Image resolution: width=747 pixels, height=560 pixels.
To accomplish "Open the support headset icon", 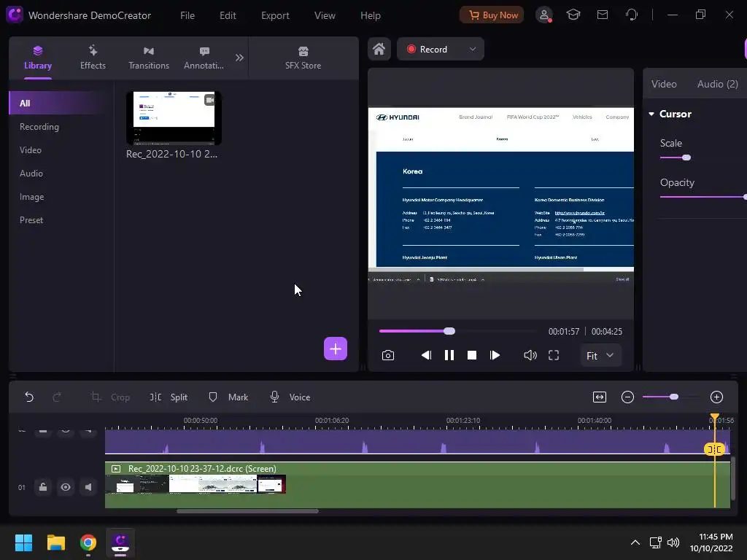I will pos(632,15).
